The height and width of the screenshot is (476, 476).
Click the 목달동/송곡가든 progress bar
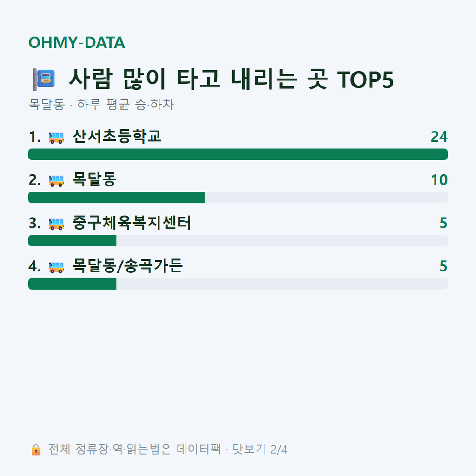pyautogui.click(x=238, y=284)
